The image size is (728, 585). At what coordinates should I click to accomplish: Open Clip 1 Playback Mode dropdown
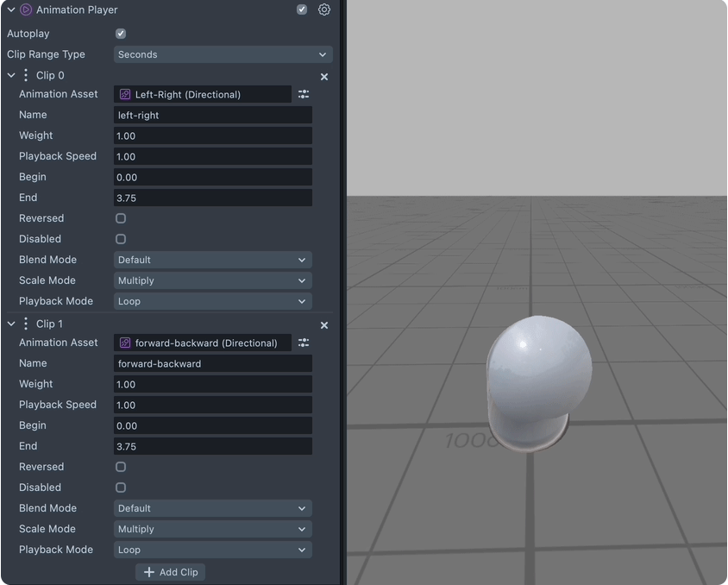212,550
